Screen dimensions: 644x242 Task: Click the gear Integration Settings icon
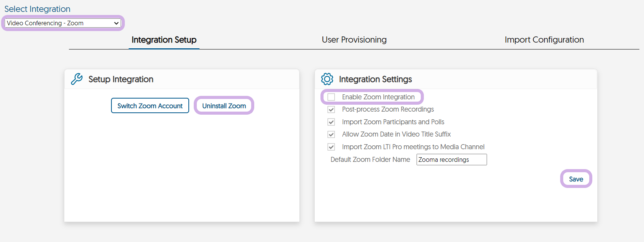coord(327,79)
